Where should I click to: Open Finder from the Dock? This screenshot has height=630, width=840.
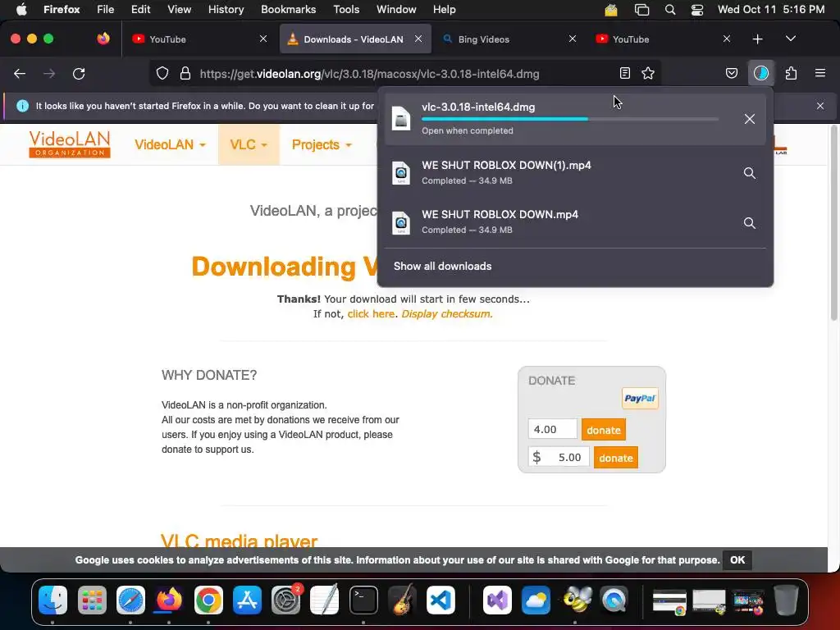(x=53, y=600)
